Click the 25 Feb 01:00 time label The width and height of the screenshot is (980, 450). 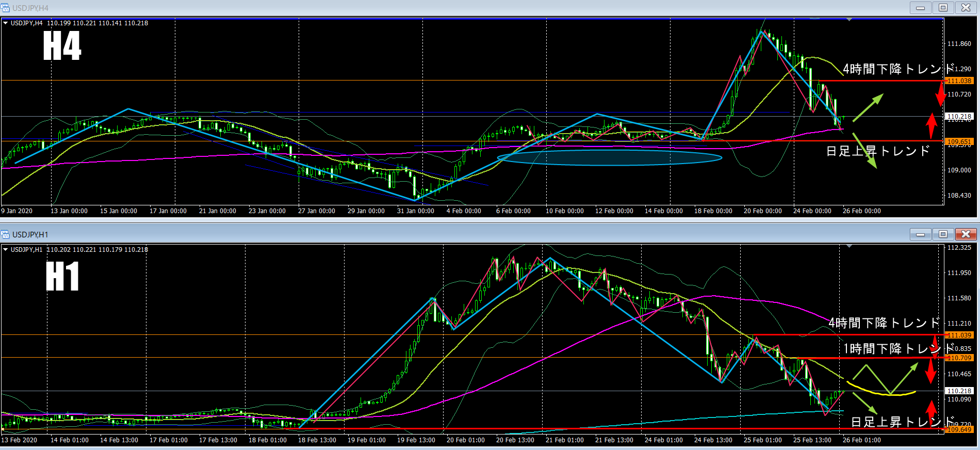tap(763, 440)
